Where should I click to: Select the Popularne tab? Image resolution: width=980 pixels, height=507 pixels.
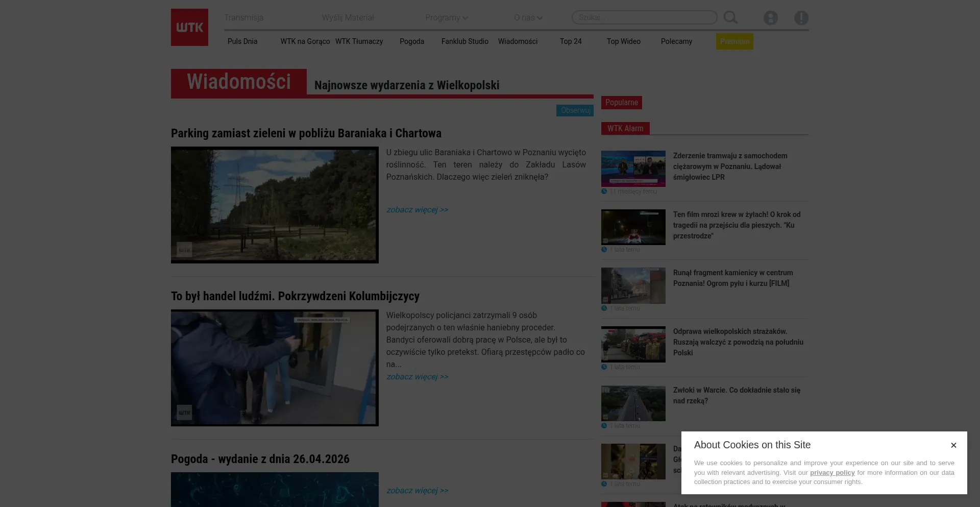pos(622,103)
